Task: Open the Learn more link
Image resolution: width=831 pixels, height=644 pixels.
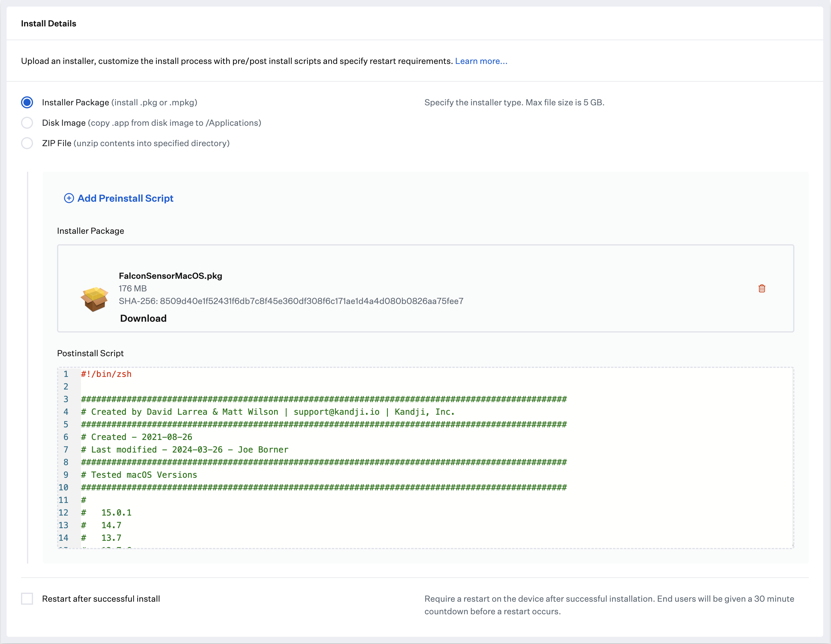Action: 481,61
